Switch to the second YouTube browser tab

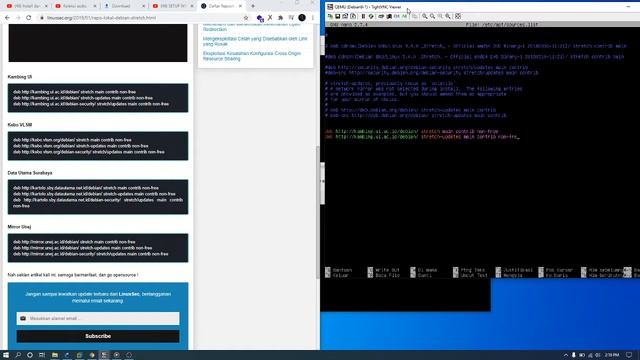click(75, 6)
